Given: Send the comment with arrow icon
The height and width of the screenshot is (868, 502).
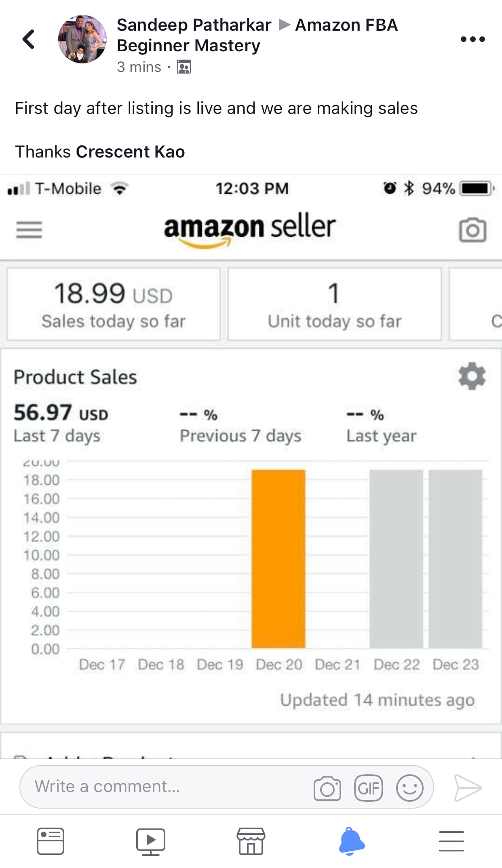Looking at the screenshot, I should pyautogui.click(x=468, y=788).
